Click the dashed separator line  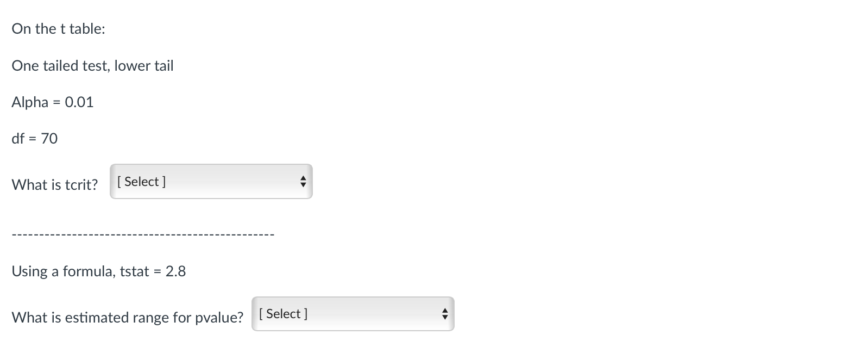[x=143, y=235]
